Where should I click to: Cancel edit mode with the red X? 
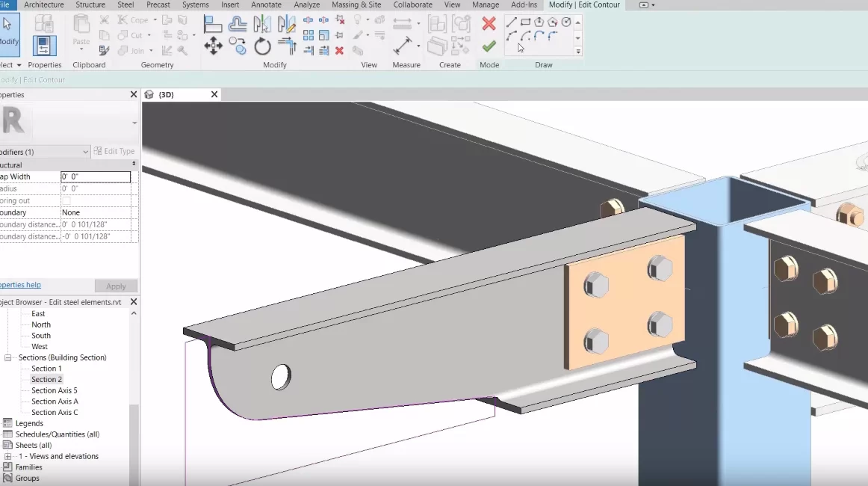click(489, 24)
